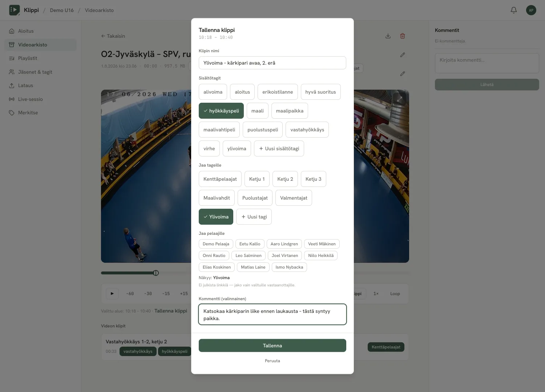Cancel with the Peruuta link
The height and width of the screenshot is (392, 545).
pyautogui.click(x=272, y=361)
